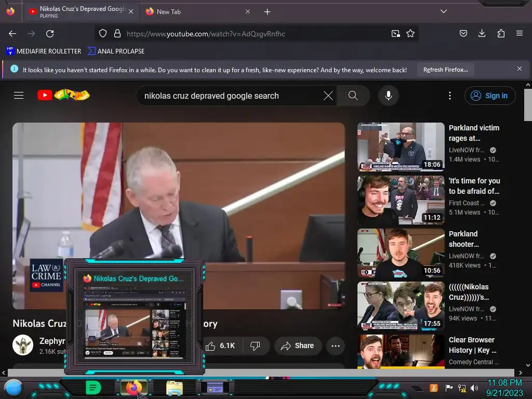Image resolution: width=532 pixels, height=399 pixels.
Task: Open the Parkland victim rages video thumbnail
Action: (x=401, y=147)
